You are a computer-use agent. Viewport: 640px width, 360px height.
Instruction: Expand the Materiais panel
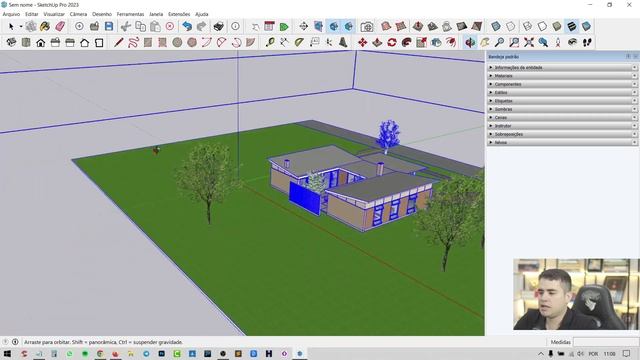562,76
